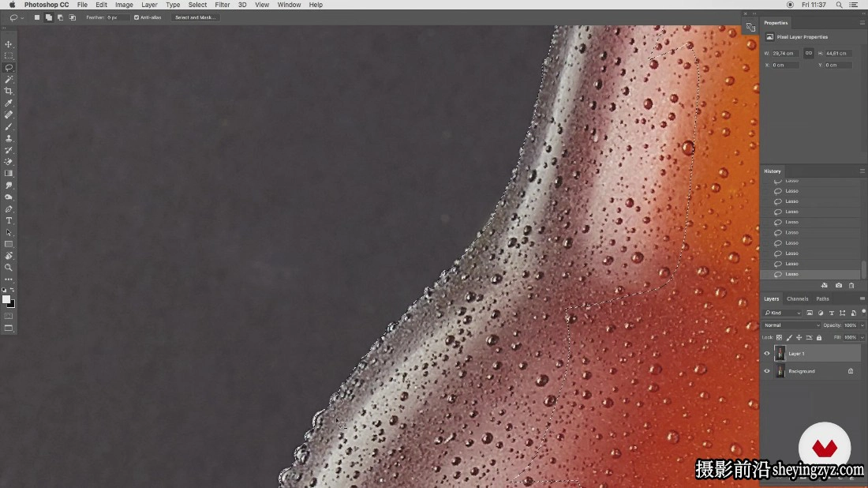Image resolution: width=868 pixels, height=488 pixels.
Task: Select the Zoom tool
Action: pyautogui.click(x=9, y=268)
